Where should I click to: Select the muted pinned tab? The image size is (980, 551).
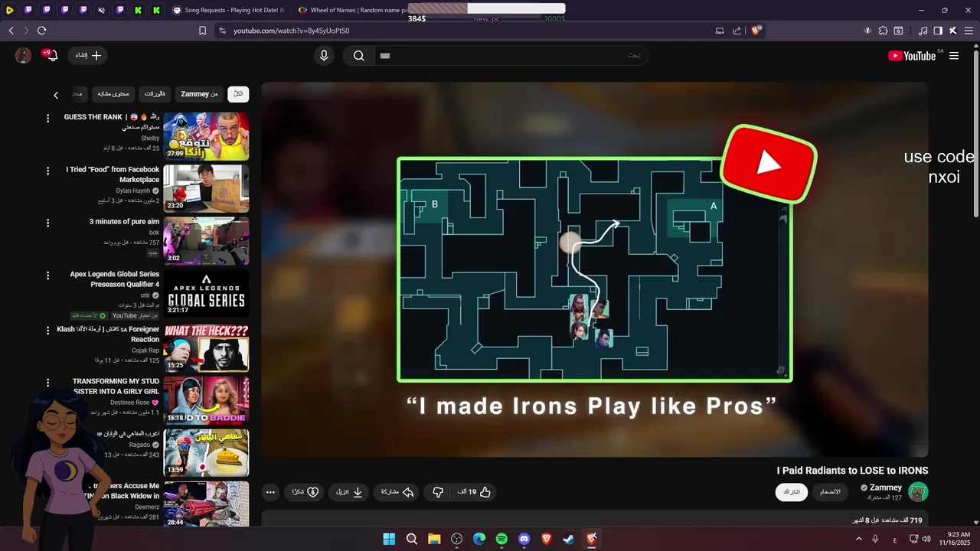tap(101, 10)
